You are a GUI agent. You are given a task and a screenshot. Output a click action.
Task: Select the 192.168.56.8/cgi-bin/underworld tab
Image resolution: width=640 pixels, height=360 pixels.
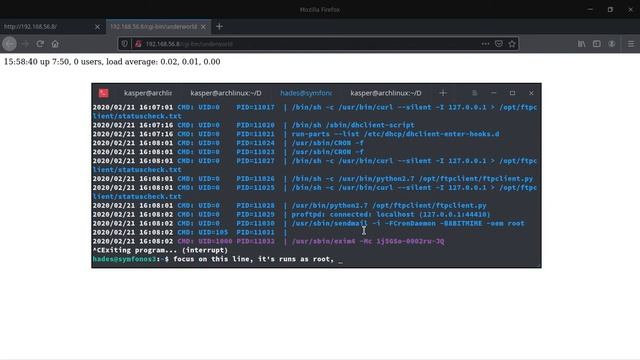click(x=158, y=27)
